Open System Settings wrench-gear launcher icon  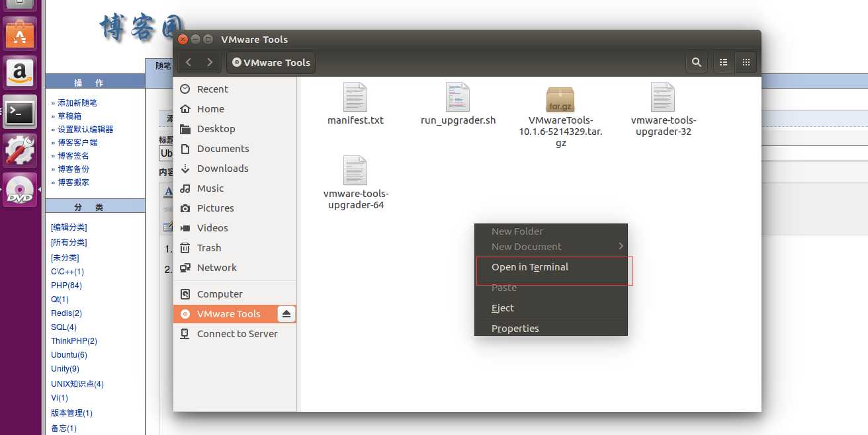click(20, 151)
